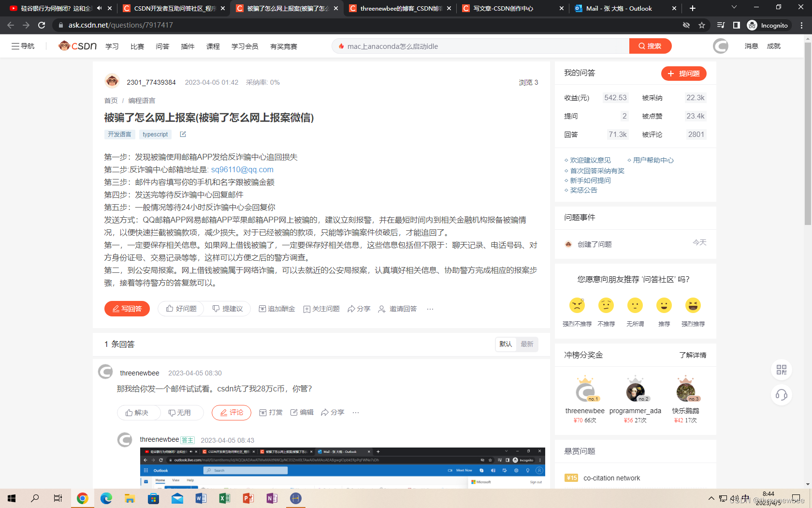
Task: Sort answers by 默认
Action: tap(506, 344)
